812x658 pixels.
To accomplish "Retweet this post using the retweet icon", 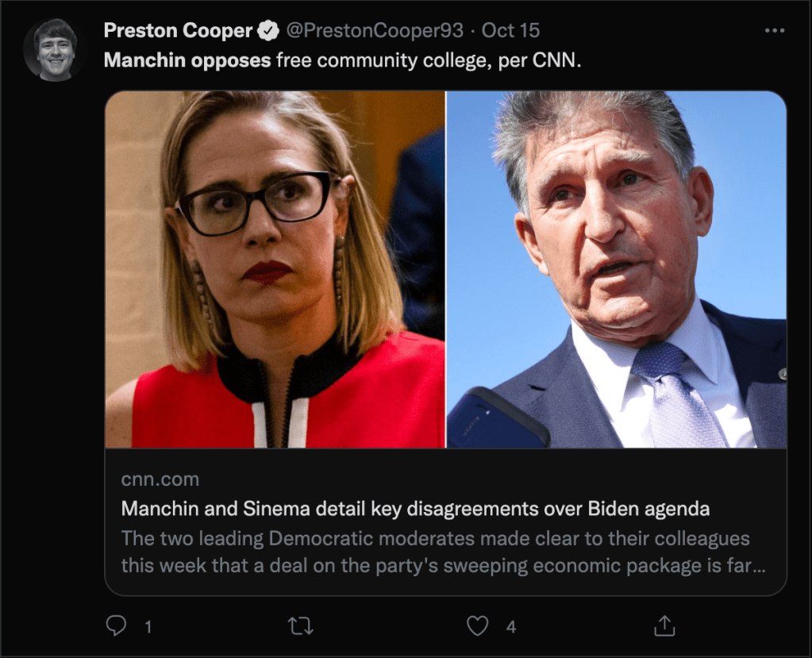I will tap(300, 626).
